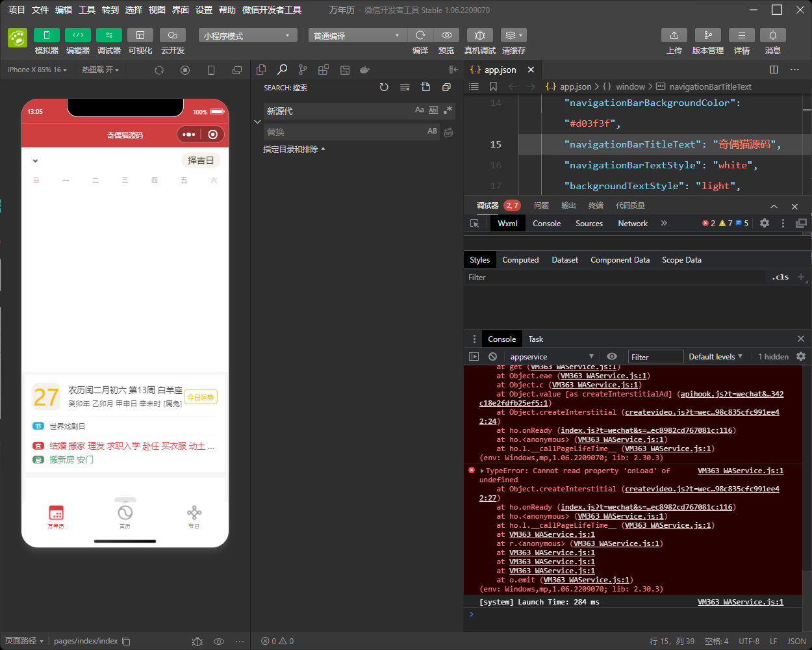
Task: Toggle the .cls class editor
Action: pyautogui.click(x=780, y=277)
